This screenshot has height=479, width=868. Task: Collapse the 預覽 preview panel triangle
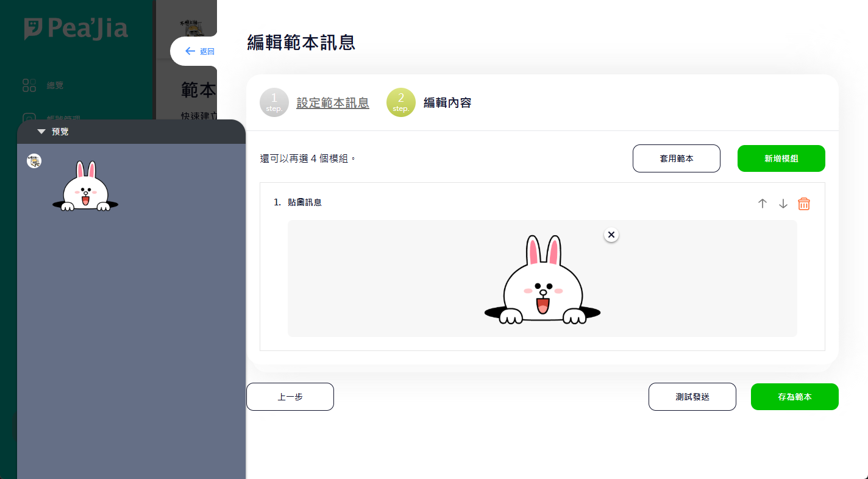pos(41,132)
